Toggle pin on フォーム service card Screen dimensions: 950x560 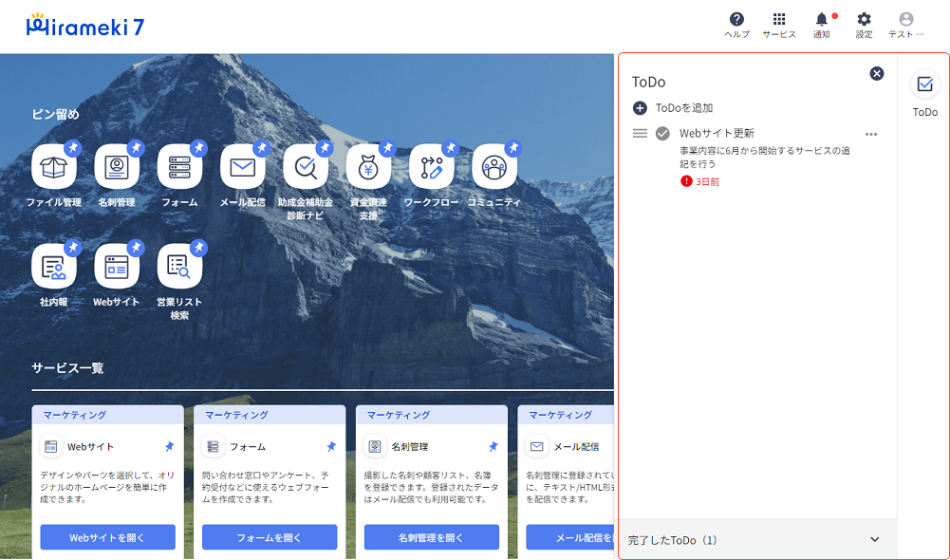[x=332, y=446]
